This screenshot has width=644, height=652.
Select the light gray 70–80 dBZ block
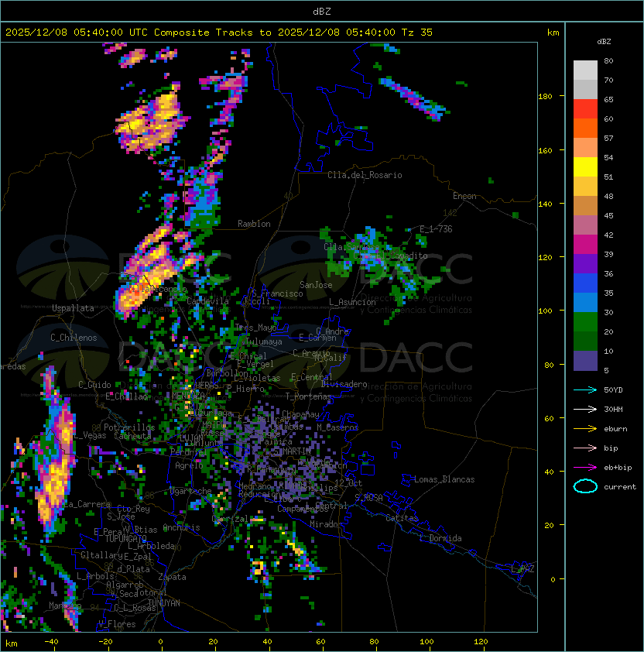pos(585,70)
